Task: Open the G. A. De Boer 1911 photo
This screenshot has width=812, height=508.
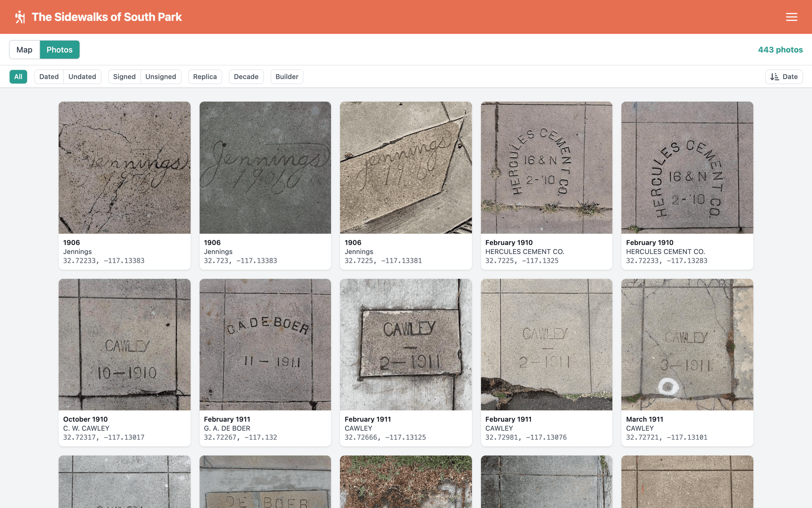Action: (x=265, y=345)
